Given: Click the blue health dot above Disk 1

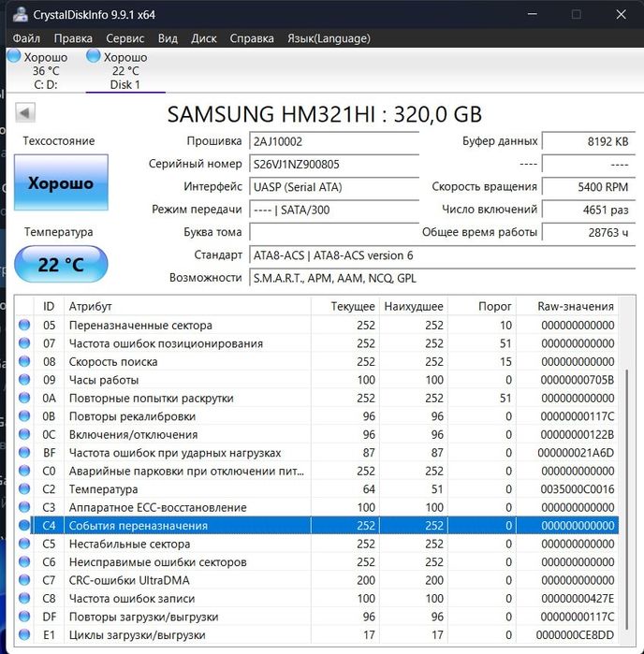Looking at the screenshot, I should tap(94, 56).
